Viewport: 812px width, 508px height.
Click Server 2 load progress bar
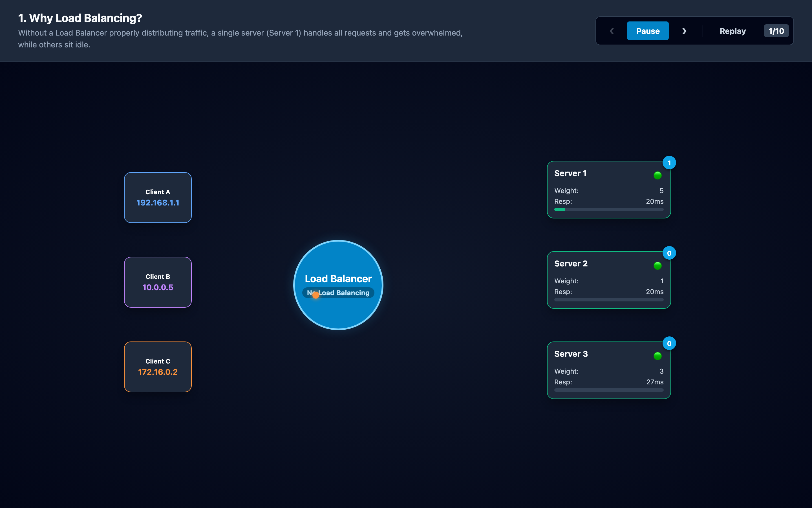609,300
